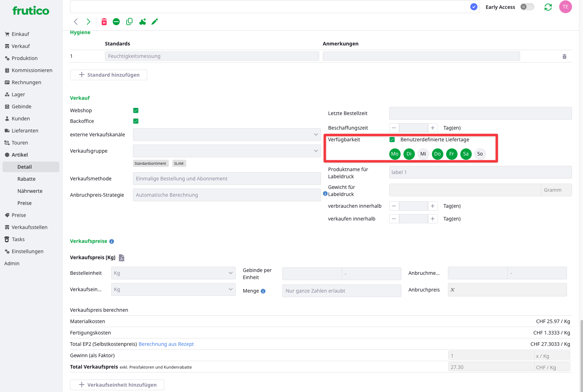
Task: Show info tooltip next to Verkaufspreise heading
Action: (112, 241)
